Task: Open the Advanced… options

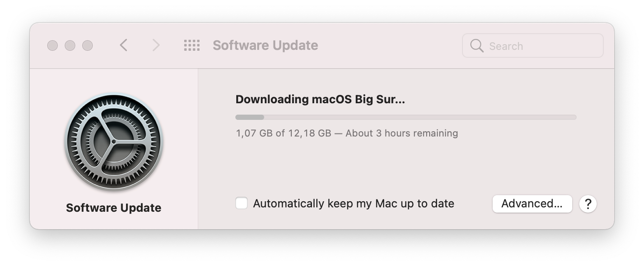Action: [x=532, y=204]
